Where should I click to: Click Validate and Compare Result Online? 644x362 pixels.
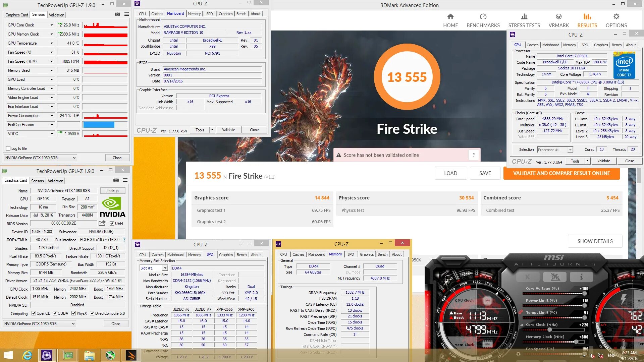pyautogui.click(x=561, y=173)
